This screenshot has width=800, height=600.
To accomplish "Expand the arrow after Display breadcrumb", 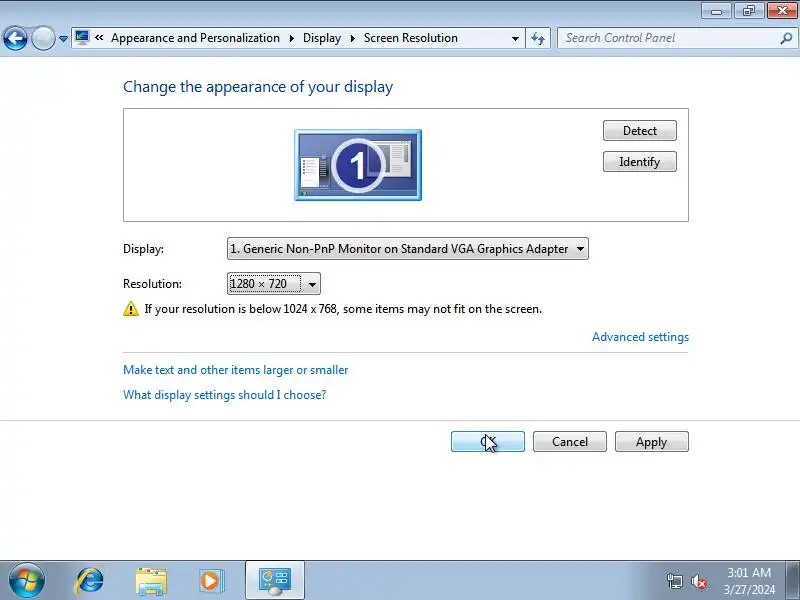I will coord(353,38).
